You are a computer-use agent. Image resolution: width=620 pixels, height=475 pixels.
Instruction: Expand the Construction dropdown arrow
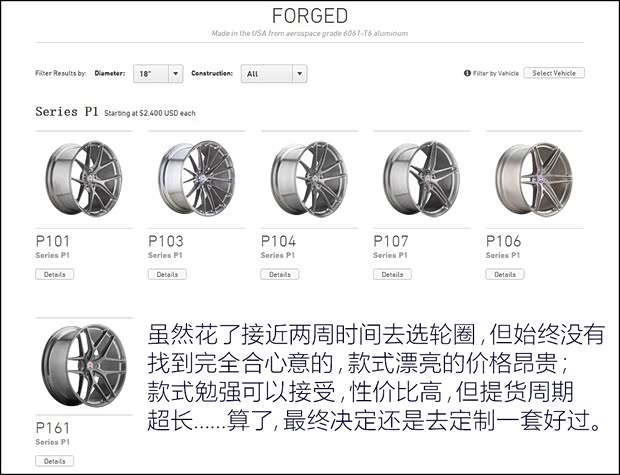[x=300, y=74]
